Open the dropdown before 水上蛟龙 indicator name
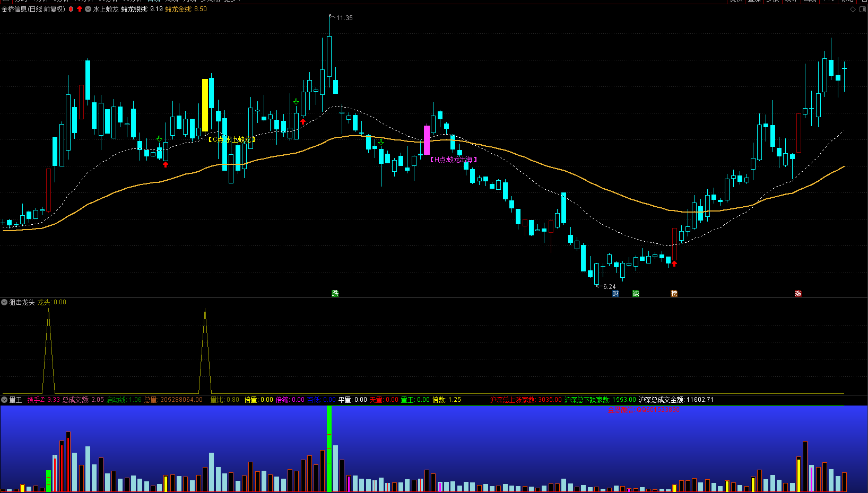The width and height of the screenshot is (868, 493). tap(88, 9)
